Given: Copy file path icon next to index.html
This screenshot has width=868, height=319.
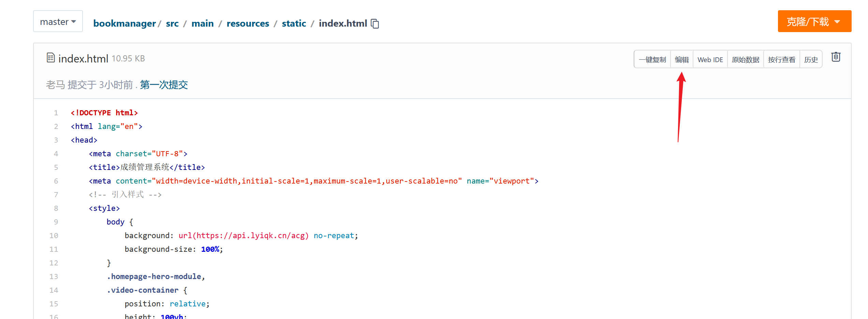Looking at the screenshot, I should 375,24.
